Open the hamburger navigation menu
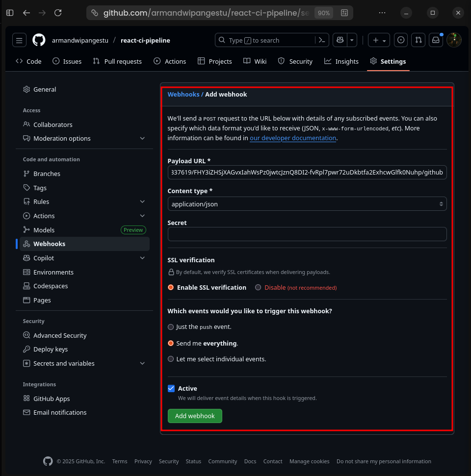The width and height of the screenshot is (471, 476). (19, 40)
